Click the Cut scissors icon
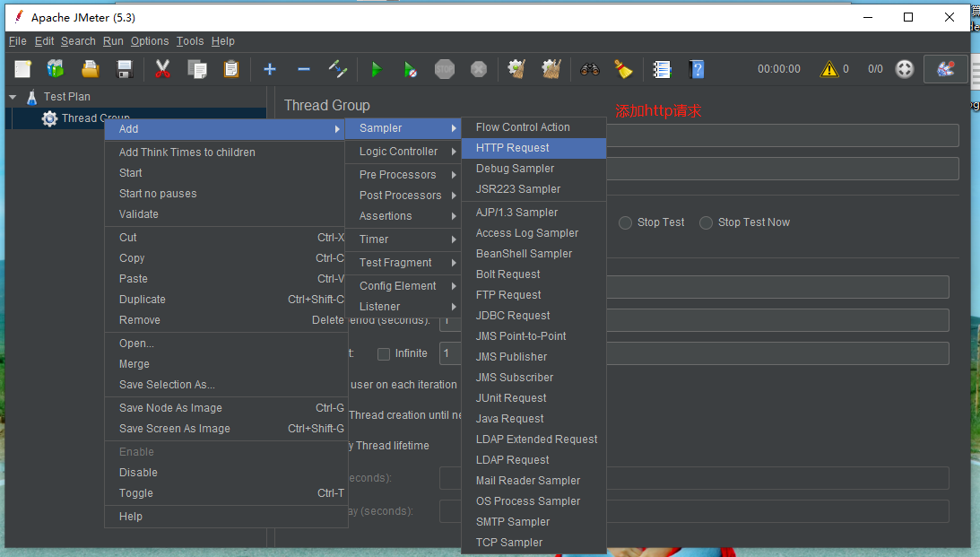The image size is (980, 557). pos(162,69)
